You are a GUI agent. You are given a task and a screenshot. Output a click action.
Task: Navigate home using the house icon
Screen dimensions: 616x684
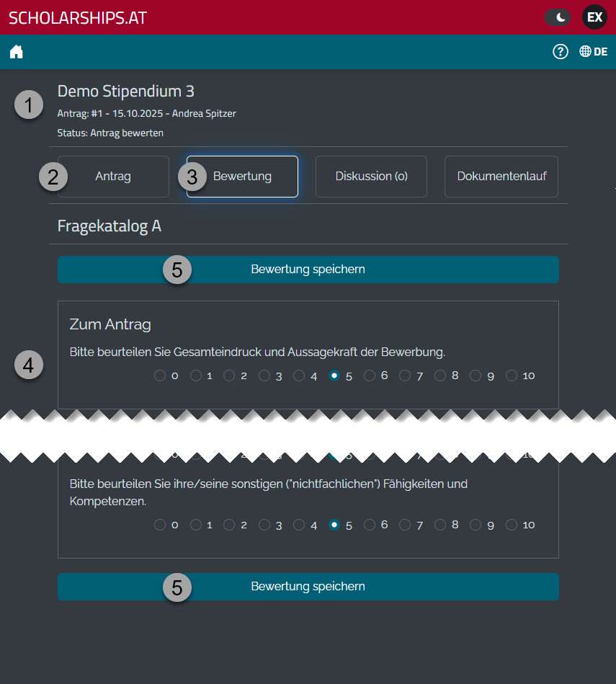(16, 51)
